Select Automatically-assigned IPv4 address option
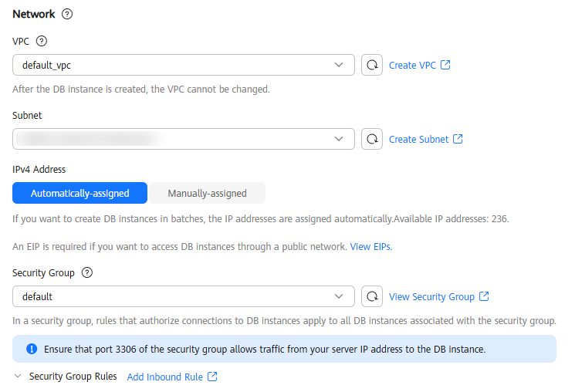 [x=79, y=193]
